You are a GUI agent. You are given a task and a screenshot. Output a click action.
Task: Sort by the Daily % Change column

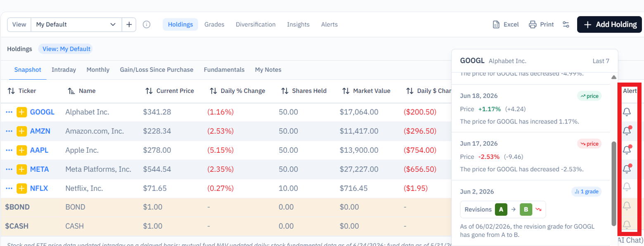(237, 91)
